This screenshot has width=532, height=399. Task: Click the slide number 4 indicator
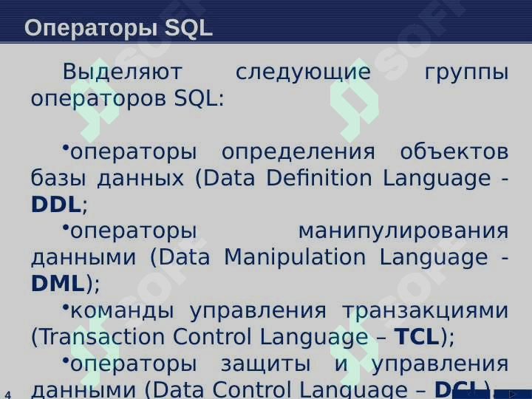(7, 394)
